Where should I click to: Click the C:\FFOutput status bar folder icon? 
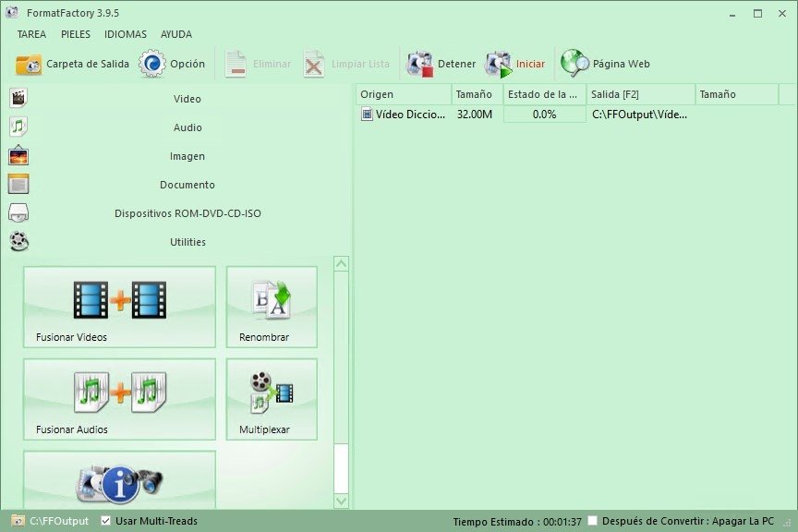tap(18, 520)
